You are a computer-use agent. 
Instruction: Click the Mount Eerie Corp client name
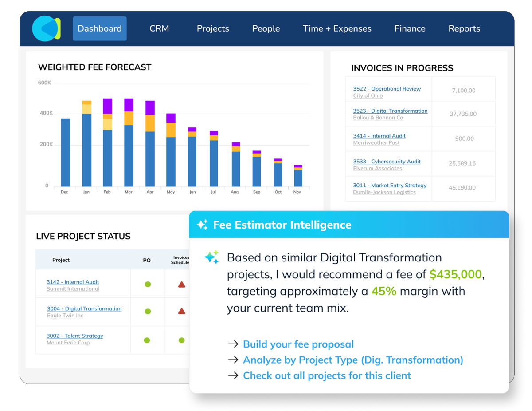(68, 343)
